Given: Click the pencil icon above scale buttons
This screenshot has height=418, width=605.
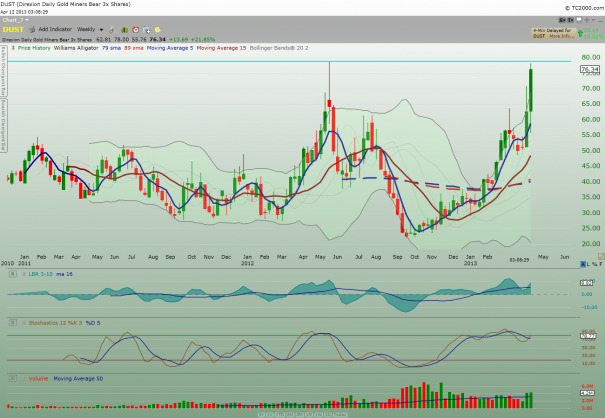Looking at the screenshot, I should click(601, 256).
